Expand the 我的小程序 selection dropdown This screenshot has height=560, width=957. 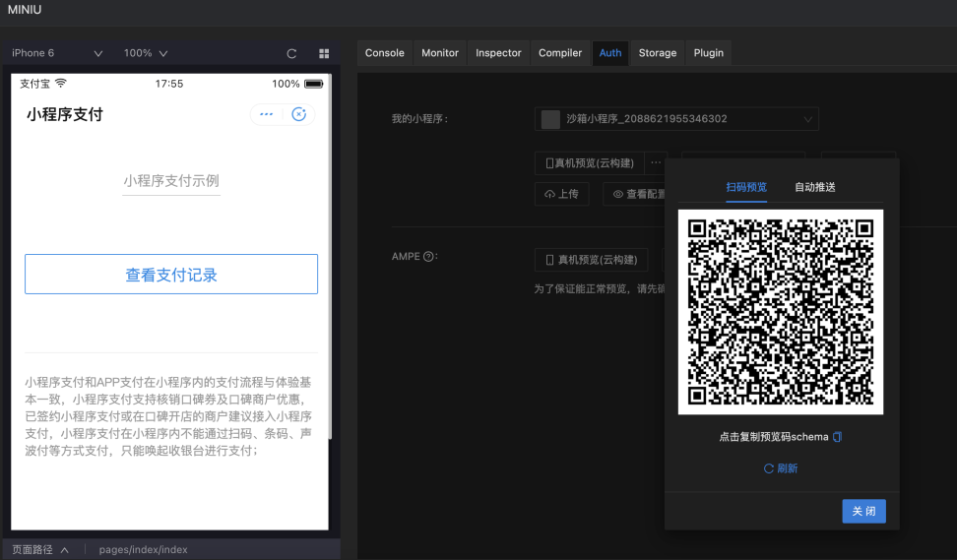(676, 119)
